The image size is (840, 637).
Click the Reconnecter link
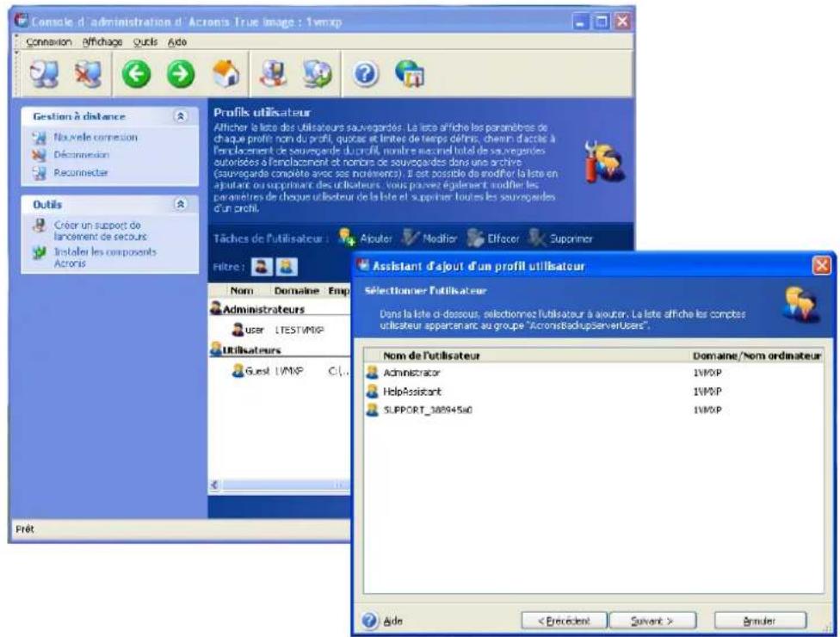point(81,172)
